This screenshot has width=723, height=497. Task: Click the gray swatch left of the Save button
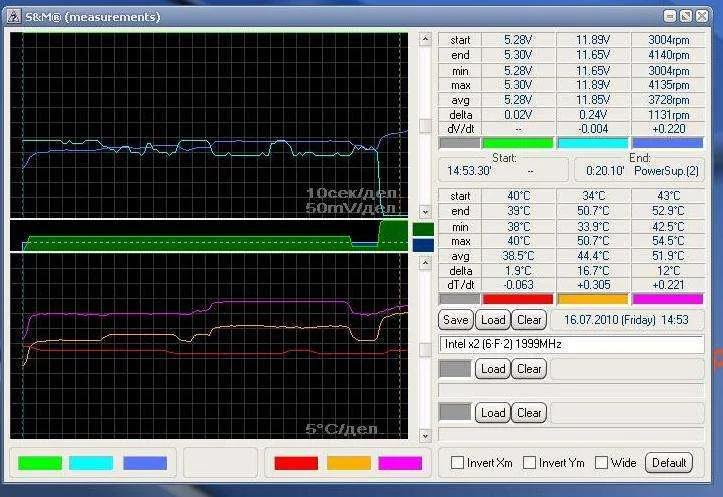click(460, 298)
